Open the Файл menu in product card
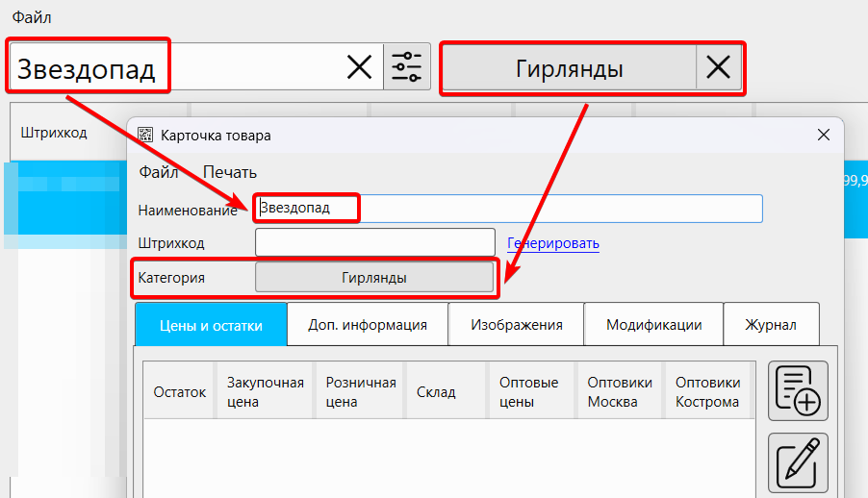 [159, 173]
